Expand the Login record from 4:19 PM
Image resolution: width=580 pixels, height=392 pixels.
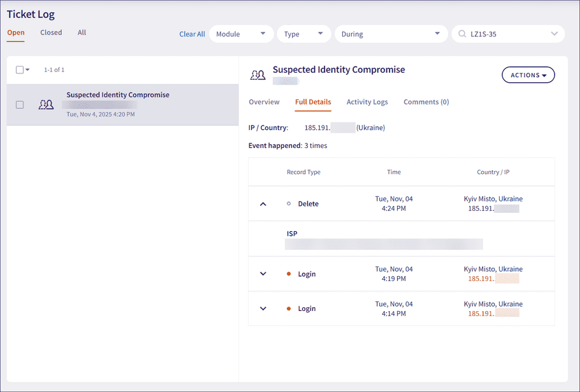(x=263, y=273)
